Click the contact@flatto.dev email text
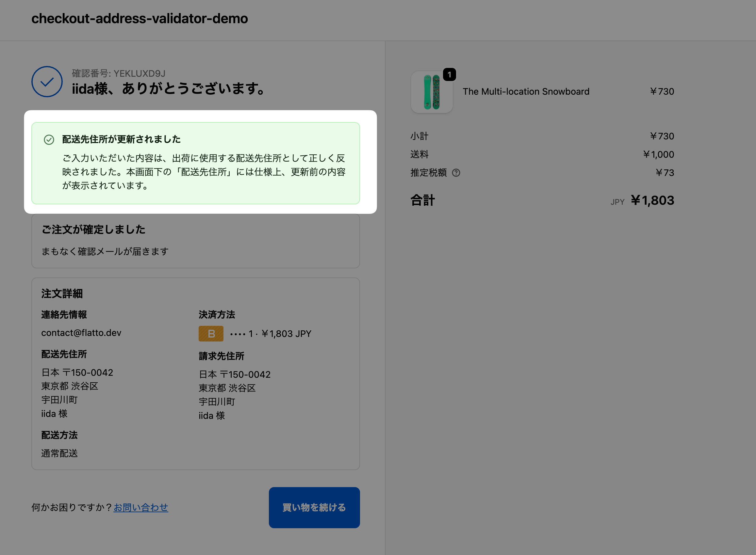 (x=81, y=333)
